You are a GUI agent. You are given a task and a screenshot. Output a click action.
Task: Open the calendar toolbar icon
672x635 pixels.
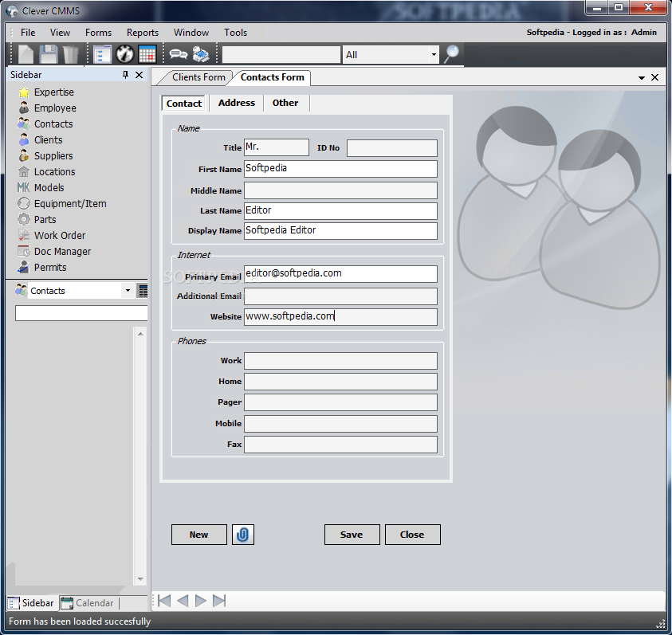147,54
